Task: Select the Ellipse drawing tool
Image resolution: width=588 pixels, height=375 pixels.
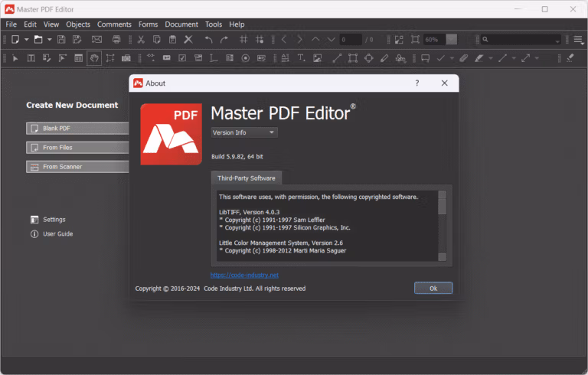Action: (368, 58)
